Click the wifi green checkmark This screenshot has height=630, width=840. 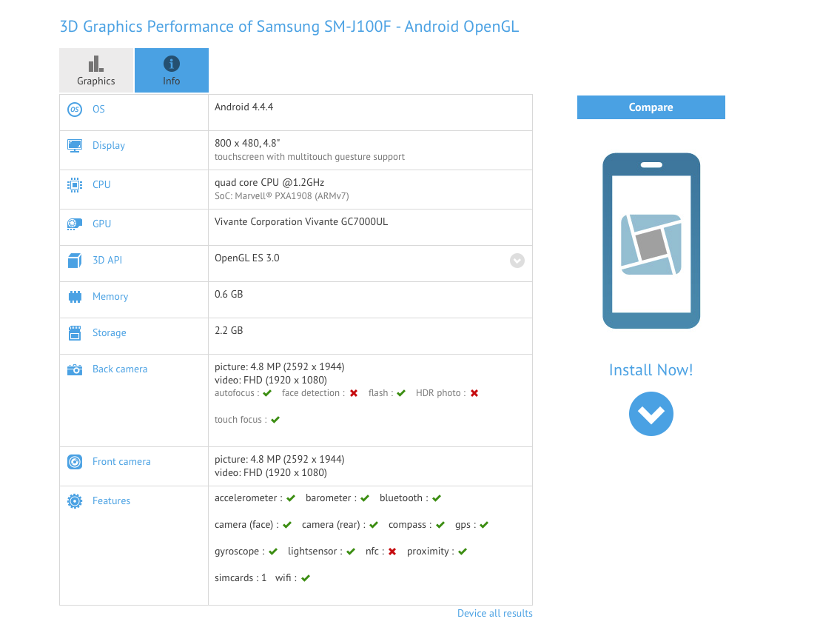(x=306, y=578)
